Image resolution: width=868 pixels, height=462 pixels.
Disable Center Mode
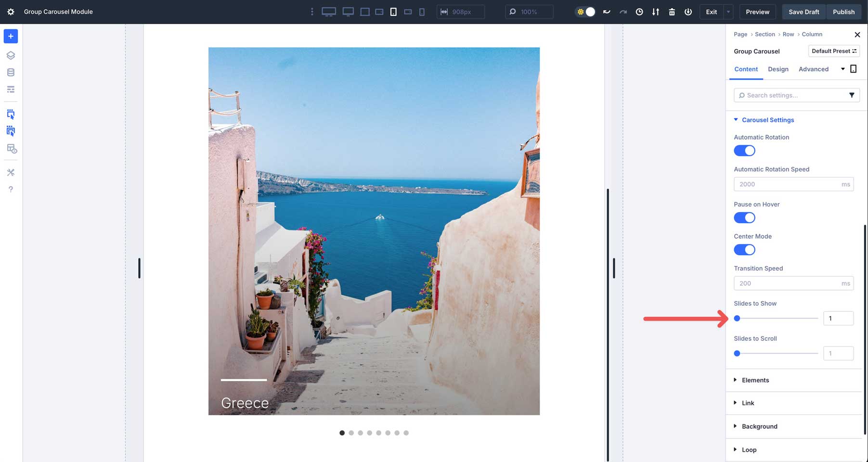tap(744, 249)
